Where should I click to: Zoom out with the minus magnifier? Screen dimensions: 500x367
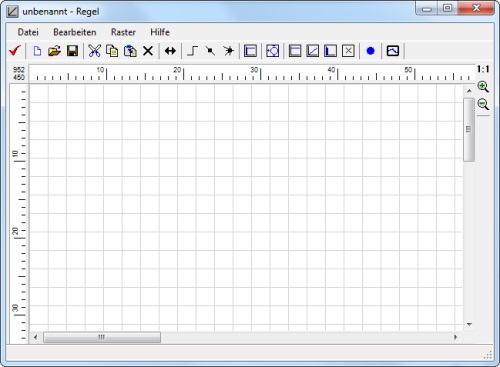483,104
